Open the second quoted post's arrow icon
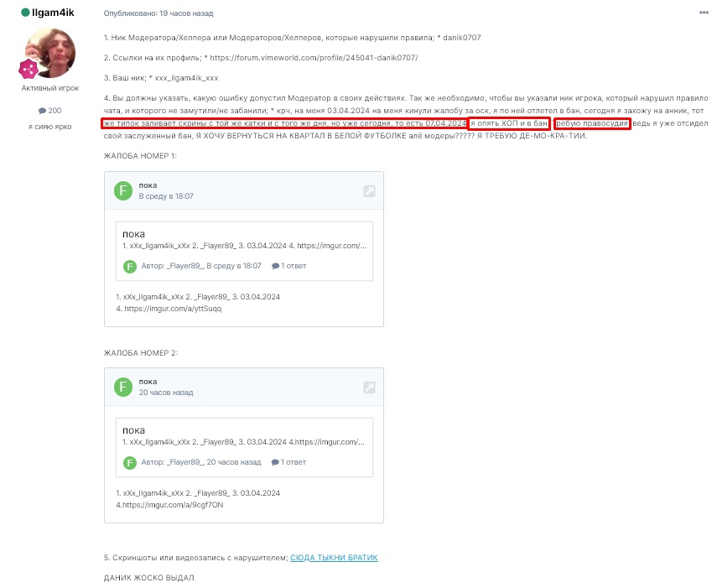The width and height of the screenshot is (717, 588). tap(370, 388)
